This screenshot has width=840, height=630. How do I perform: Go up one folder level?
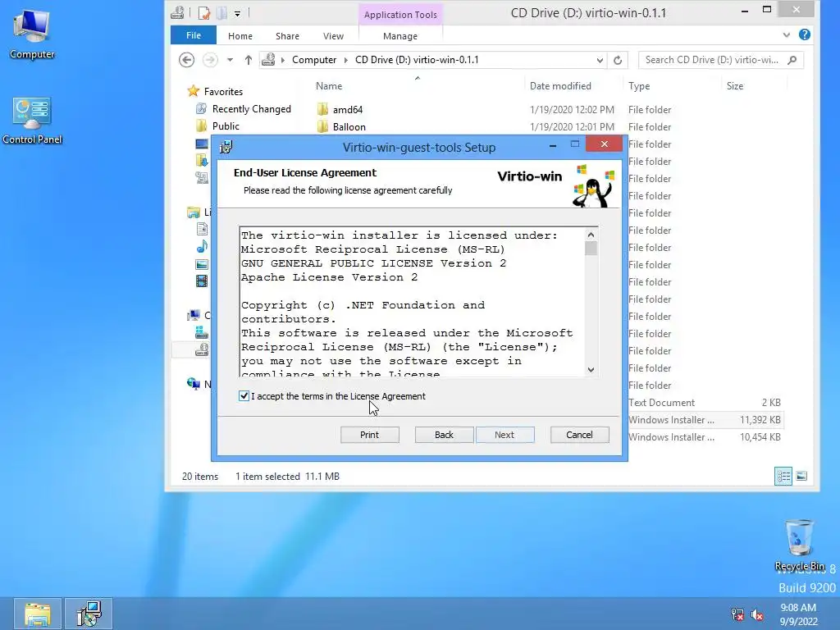(248, 60)
